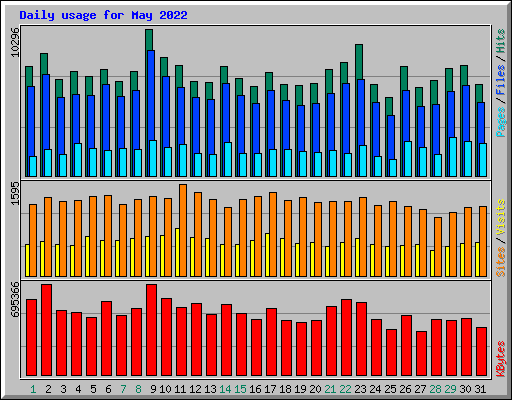The width and height of the screenshot is (512, 400).
Task: Click the 'Sites' legend label
Action: (501, 262)
